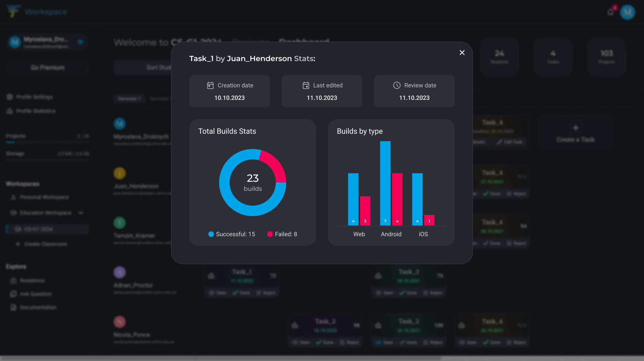Click the blue iOS bar in chart
Screen dimensions: 644x361
tap(417, 199)
